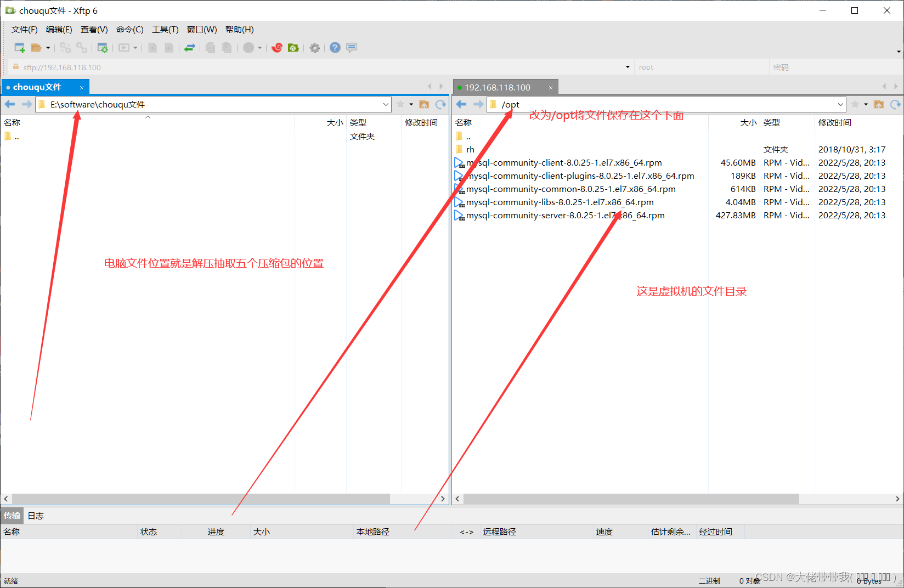Click the sftp host address field
The width and height of the screenshot is (904, 588).
point(321,67)
